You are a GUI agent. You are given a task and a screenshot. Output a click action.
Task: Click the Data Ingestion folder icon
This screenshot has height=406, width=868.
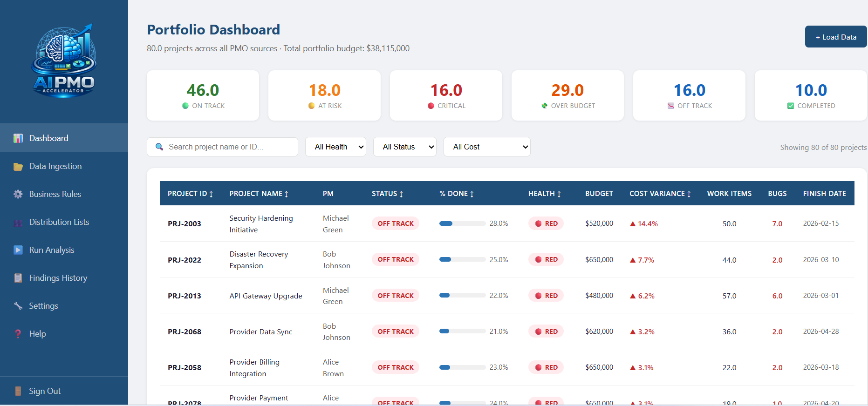click(x=18, y=167)
